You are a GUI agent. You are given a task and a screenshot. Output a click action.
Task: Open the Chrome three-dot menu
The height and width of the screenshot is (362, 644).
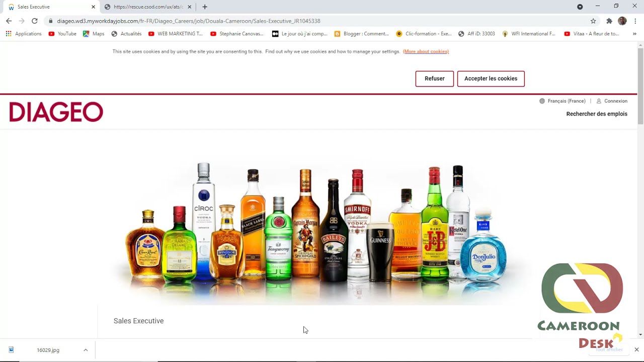[x=635, y=21]
